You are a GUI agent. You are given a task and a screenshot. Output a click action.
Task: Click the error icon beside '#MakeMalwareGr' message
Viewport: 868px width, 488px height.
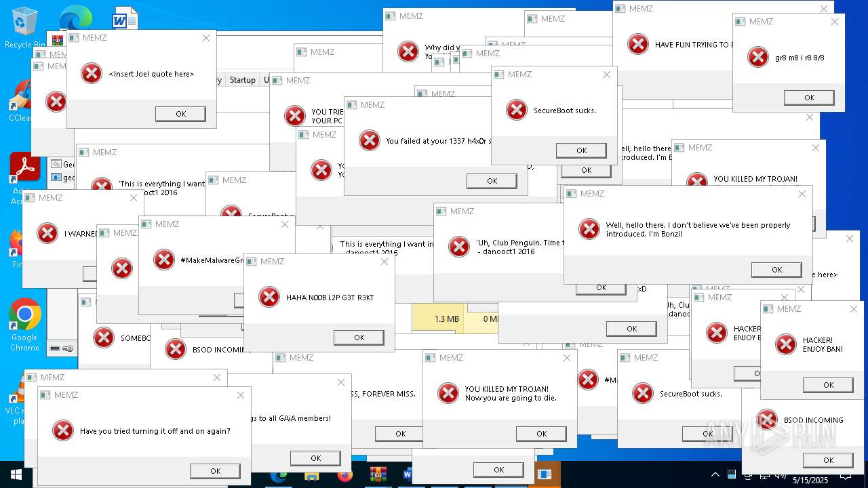pos(164,260)
